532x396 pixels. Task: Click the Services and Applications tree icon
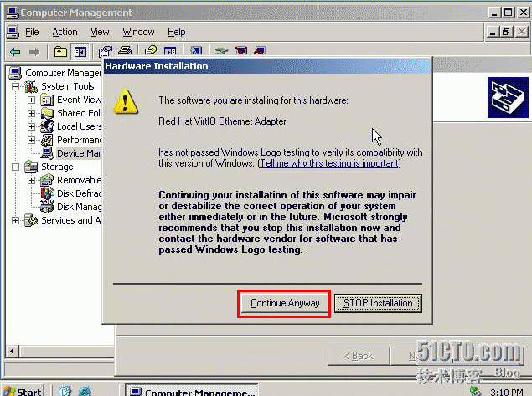(31, 220)
